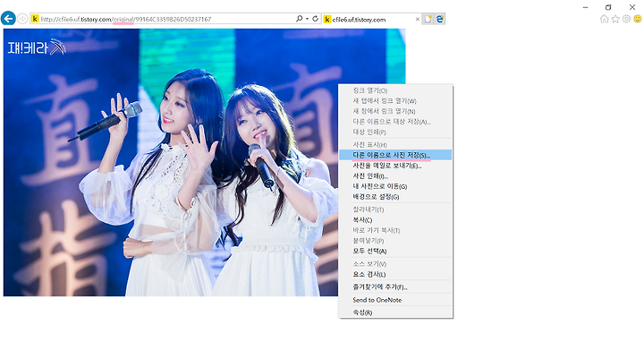This screenshot has height=342, width=644.
Task: Close the cfile6.uf.tistory.com tab
Action: click(x=418, y=20)
